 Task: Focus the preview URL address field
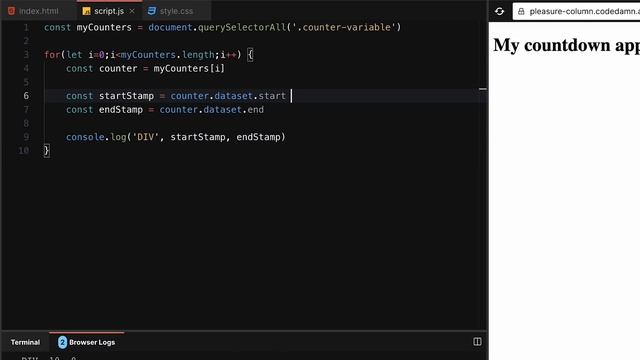pos(576,11)
